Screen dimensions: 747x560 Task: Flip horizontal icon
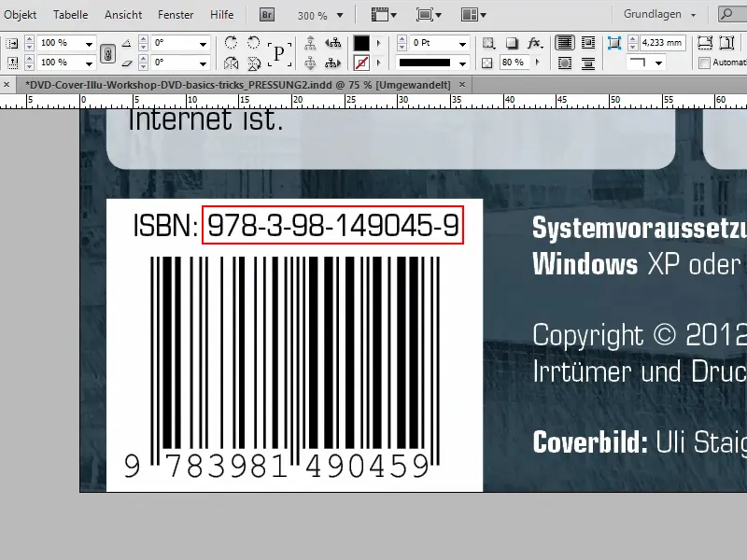click(x=231, y=63)
